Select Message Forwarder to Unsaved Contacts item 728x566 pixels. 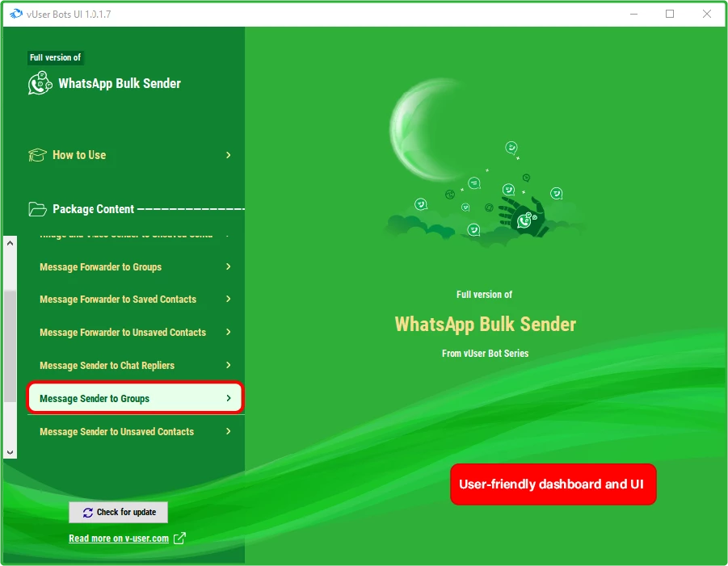(135, 332)
